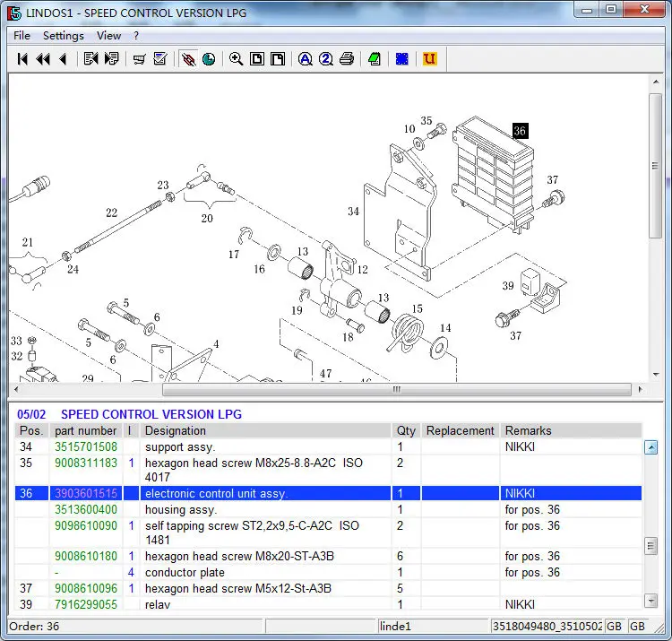Select part number 3515701508
This screenshot has width=672, height=641.
tap(86, 446)
